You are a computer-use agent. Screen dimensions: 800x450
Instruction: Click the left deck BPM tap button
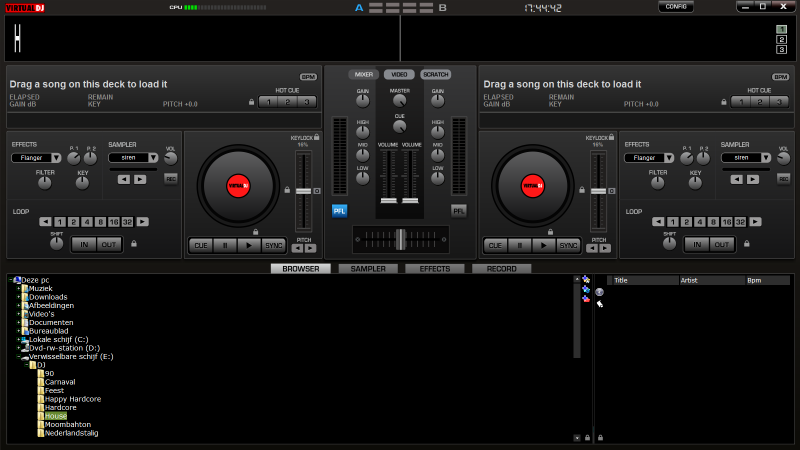coord(308,77)
